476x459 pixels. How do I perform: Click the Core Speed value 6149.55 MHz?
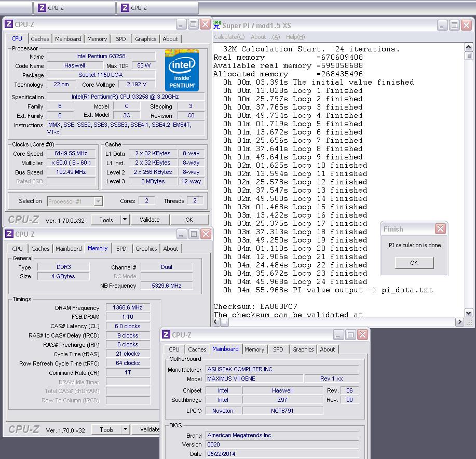pos(71,153)
